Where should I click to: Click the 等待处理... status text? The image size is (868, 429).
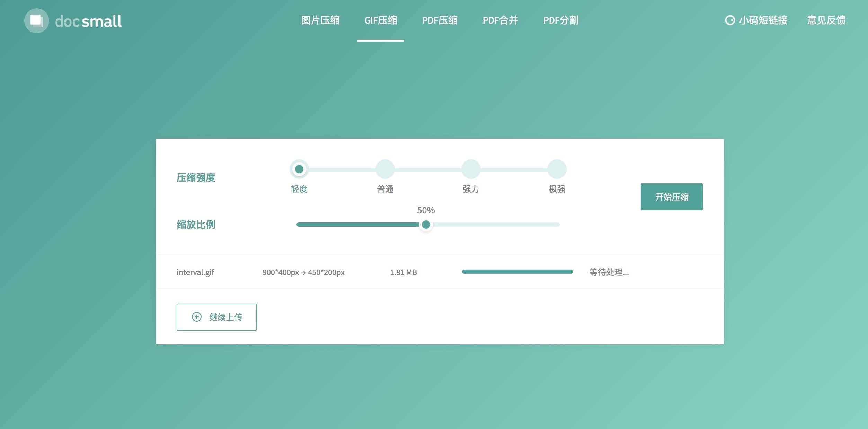(x=609, y=272)
